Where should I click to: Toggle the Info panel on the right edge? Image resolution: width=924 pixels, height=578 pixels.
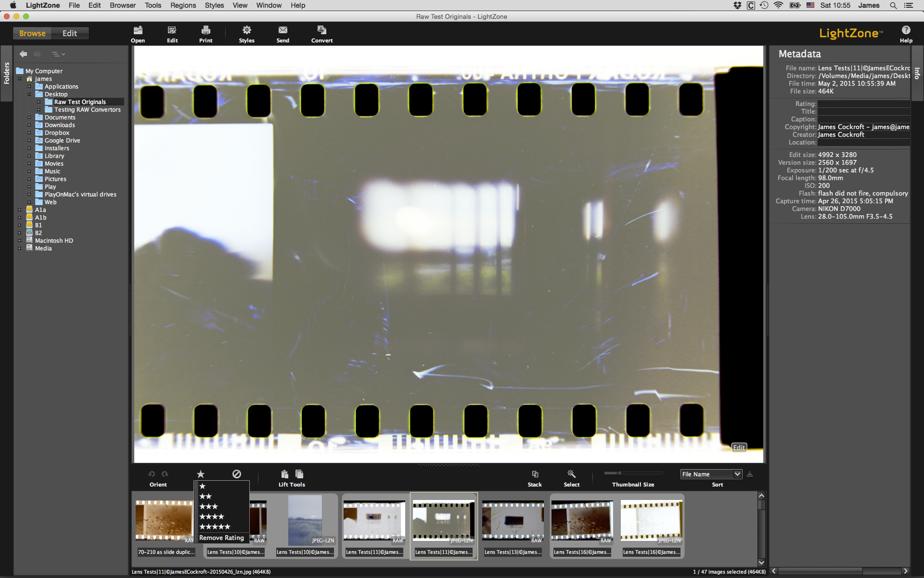[x=918, y=72]
